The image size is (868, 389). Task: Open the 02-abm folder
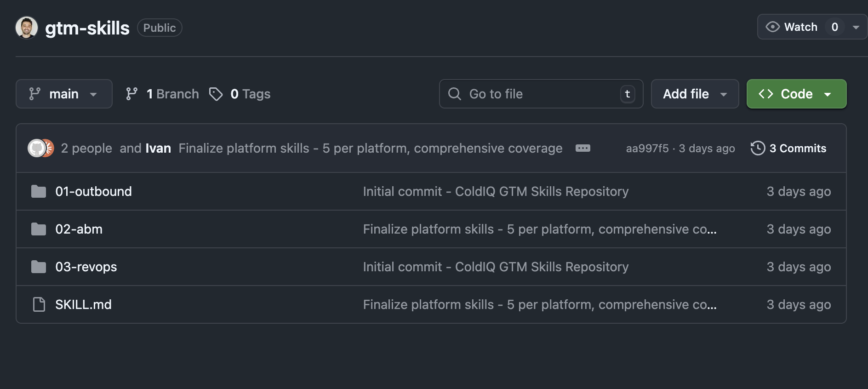[79, 229]
